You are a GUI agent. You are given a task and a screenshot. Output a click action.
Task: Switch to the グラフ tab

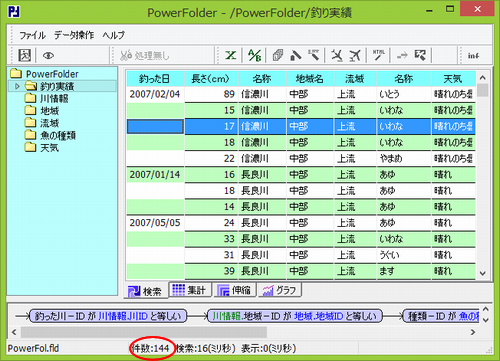click(280, 290)
